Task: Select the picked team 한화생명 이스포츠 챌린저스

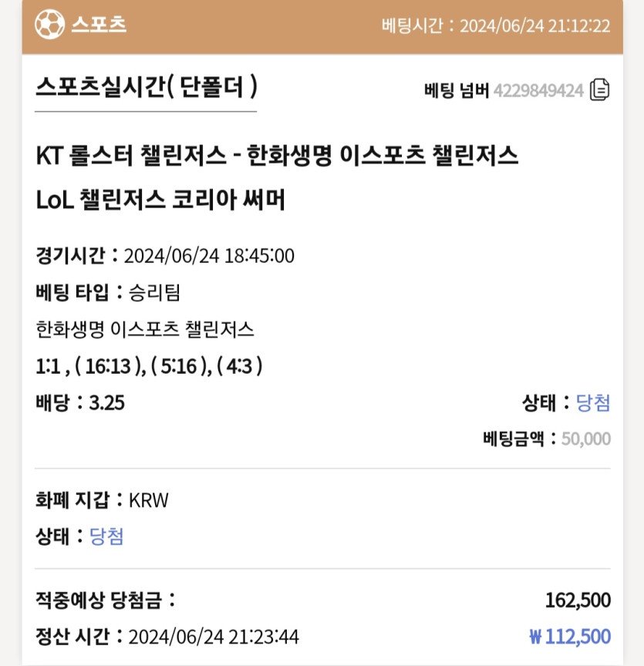Action: click(145, 329)
